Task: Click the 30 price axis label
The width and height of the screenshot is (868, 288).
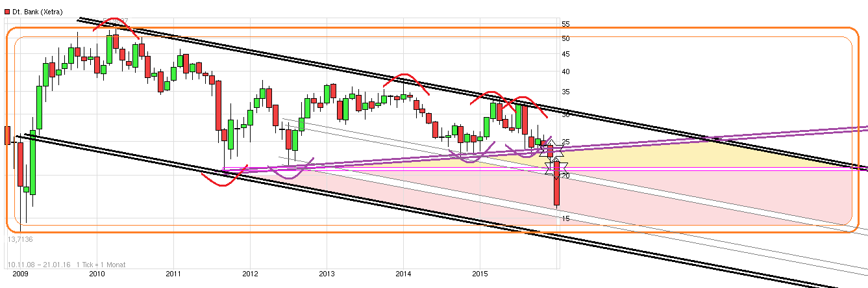Action: coord(565,115)
